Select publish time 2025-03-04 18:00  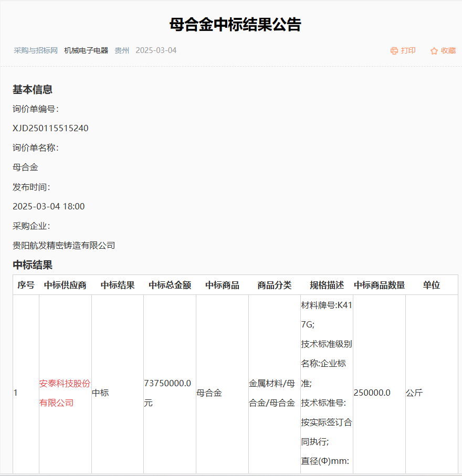tap(49, 206)
